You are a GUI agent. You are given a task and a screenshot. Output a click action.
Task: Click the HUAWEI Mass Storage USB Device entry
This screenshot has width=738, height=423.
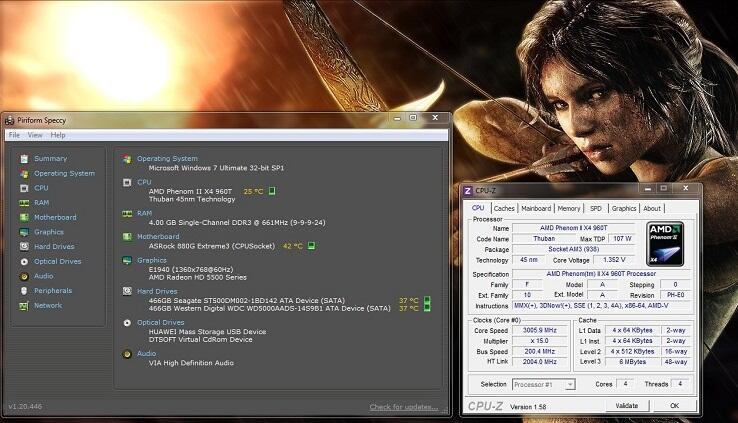(x=207, y=332)
